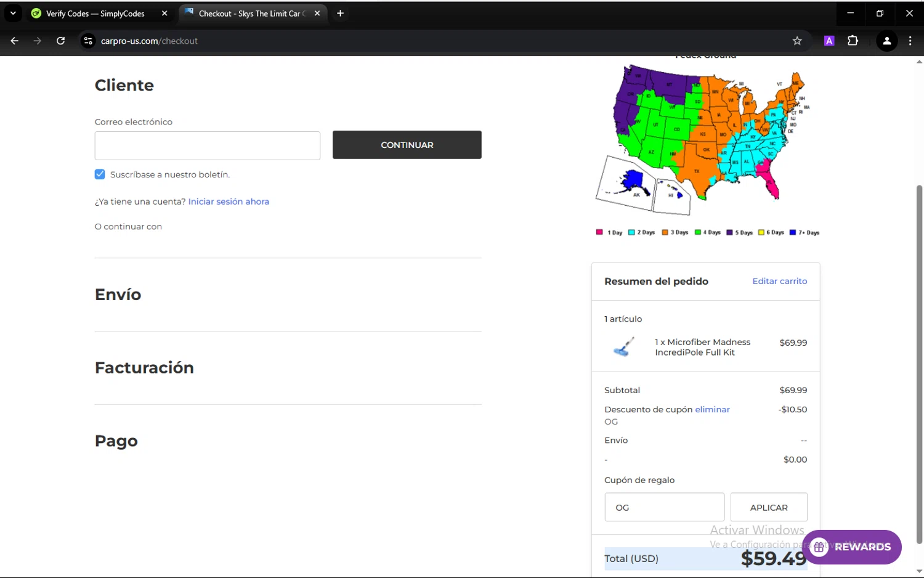Bookmark this page with the star icon
This screenshot has width=924, height=578.
pyautogui.click(x=797, y=41)
